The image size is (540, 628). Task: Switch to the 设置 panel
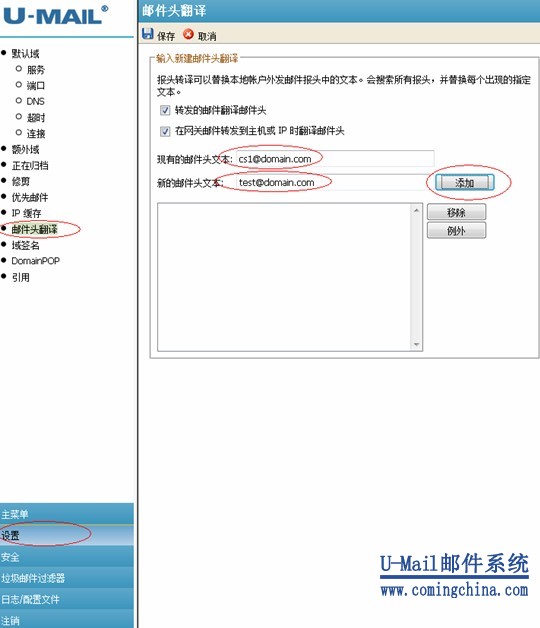67,535
